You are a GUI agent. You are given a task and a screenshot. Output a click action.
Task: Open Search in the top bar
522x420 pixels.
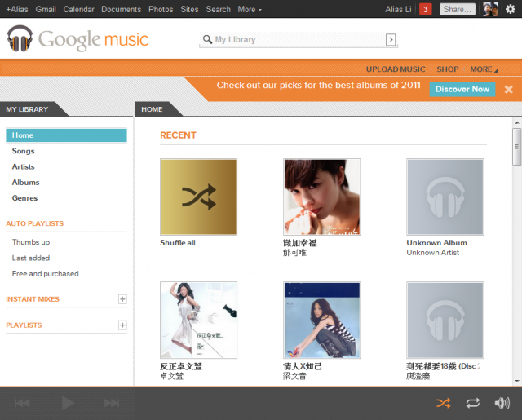click(218, 9)
